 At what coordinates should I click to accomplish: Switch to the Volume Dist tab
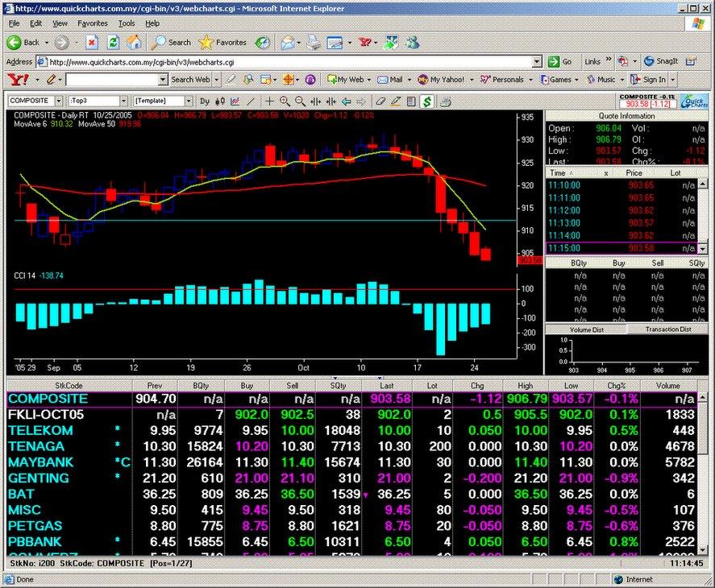tap(586, 329)
